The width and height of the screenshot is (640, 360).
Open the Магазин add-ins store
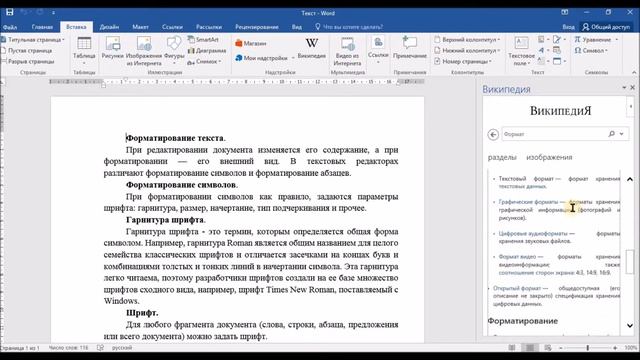click(x=251, y=43)
